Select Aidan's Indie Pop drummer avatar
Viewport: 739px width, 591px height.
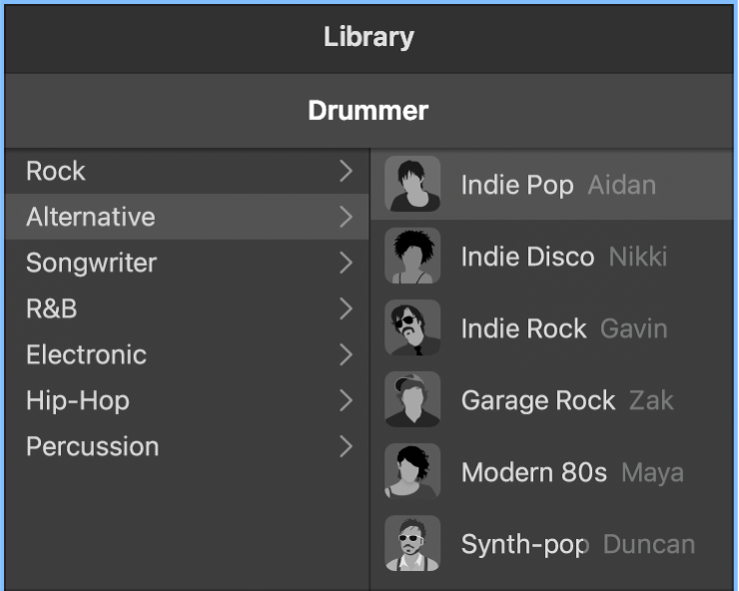coord(412,184)
